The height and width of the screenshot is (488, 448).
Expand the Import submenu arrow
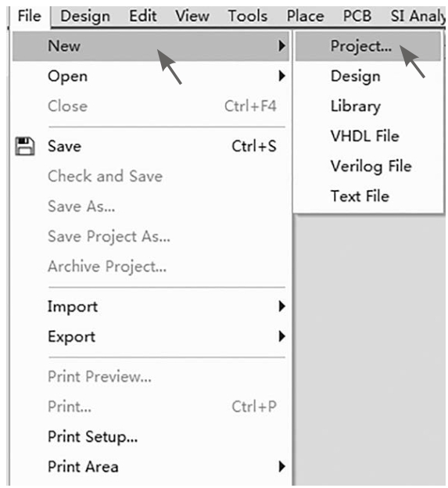click(x=281, y=307)
